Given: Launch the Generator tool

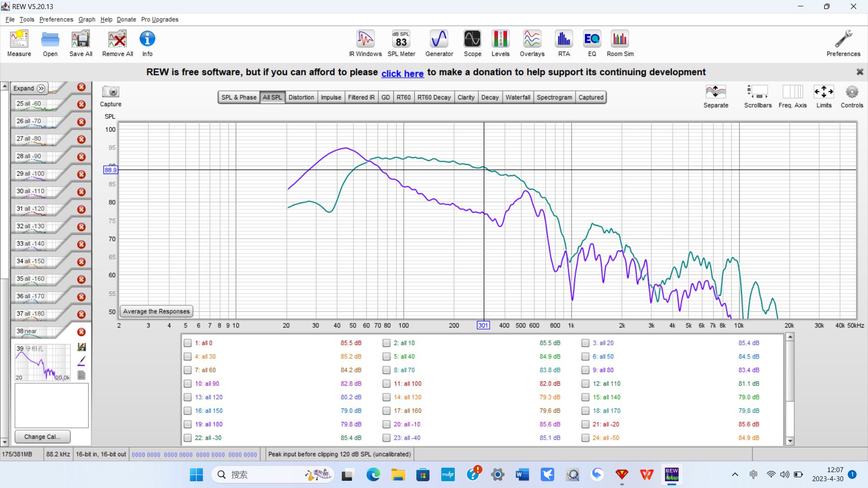Looking at the screenshot, I should point(439,43).
